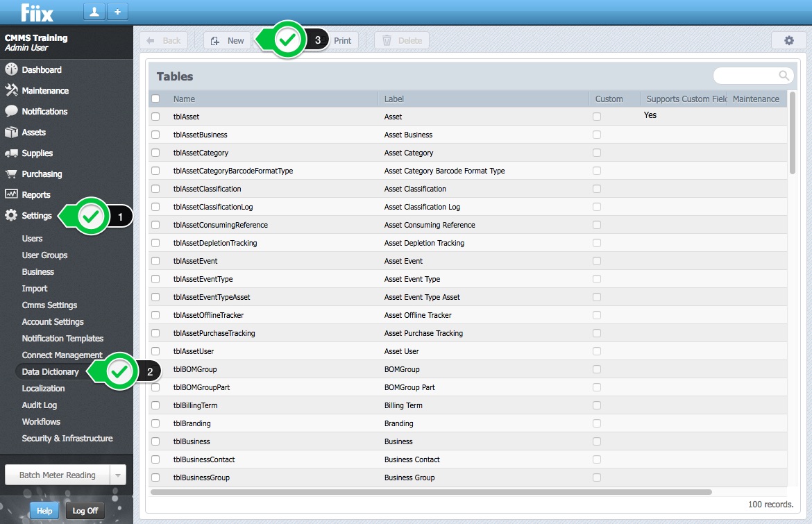Check the row checkbox for tblAssetBusiness

[x=155, y=135]
